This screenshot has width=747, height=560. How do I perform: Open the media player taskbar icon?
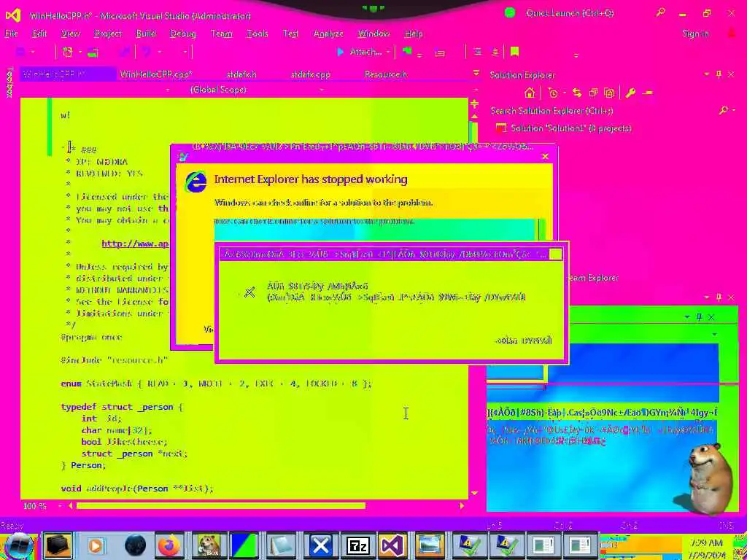click(96, 545)
